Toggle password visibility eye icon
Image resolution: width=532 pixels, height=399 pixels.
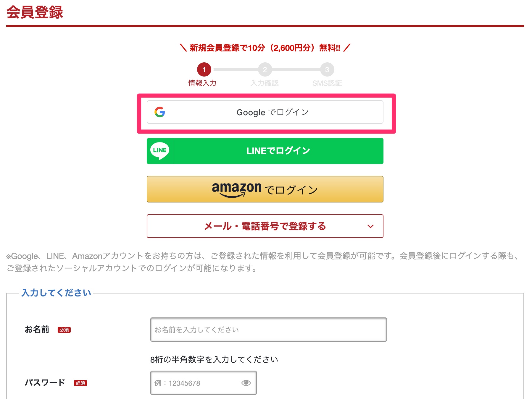pos(246,383)
